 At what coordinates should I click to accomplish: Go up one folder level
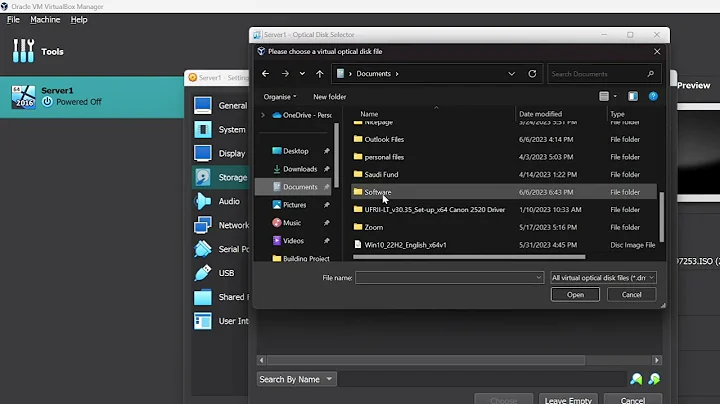(x=320, y=73)
